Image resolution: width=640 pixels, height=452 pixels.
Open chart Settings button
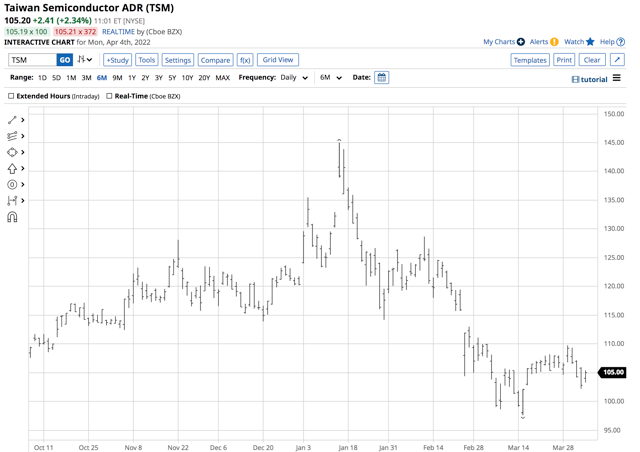tap(178, 60)
